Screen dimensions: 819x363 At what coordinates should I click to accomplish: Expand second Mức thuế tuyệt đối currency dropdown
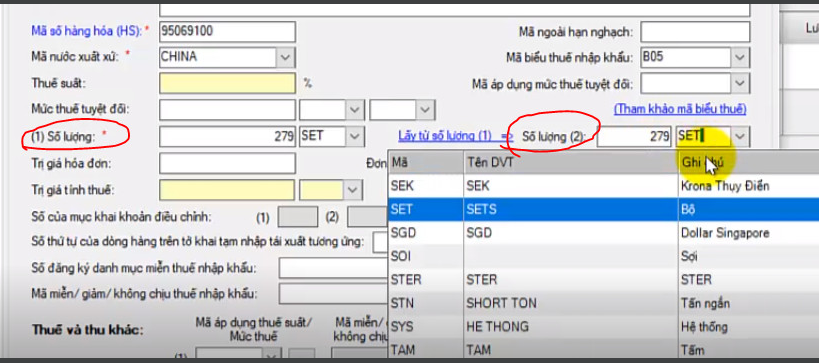[x=425, y=110]
